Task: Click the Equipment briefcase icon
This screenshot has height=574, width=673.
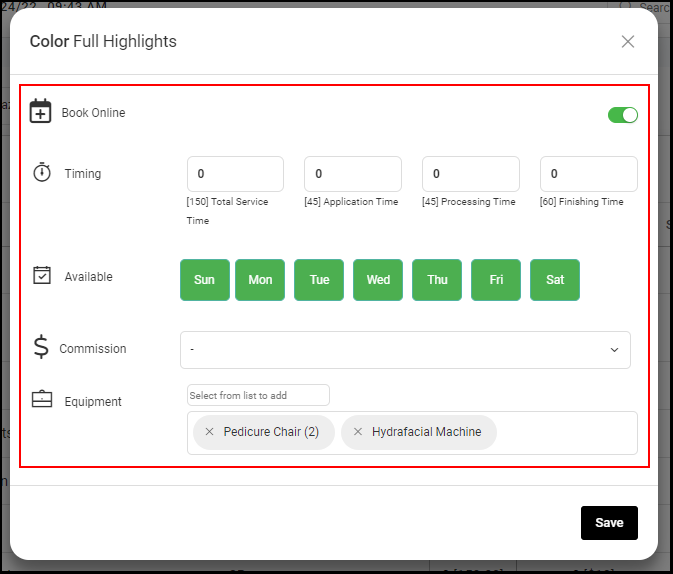Action: point(42,399)
